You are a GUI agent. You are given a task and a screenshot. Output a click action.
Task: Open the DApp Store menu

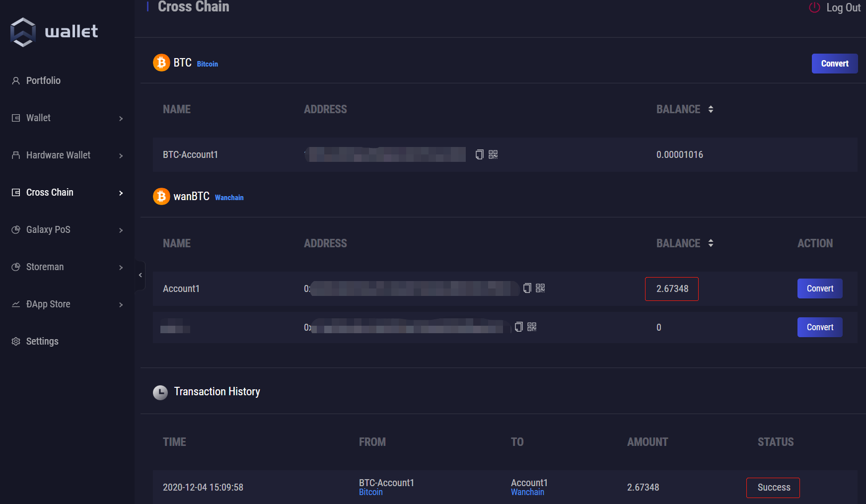(x=48, y=304)
